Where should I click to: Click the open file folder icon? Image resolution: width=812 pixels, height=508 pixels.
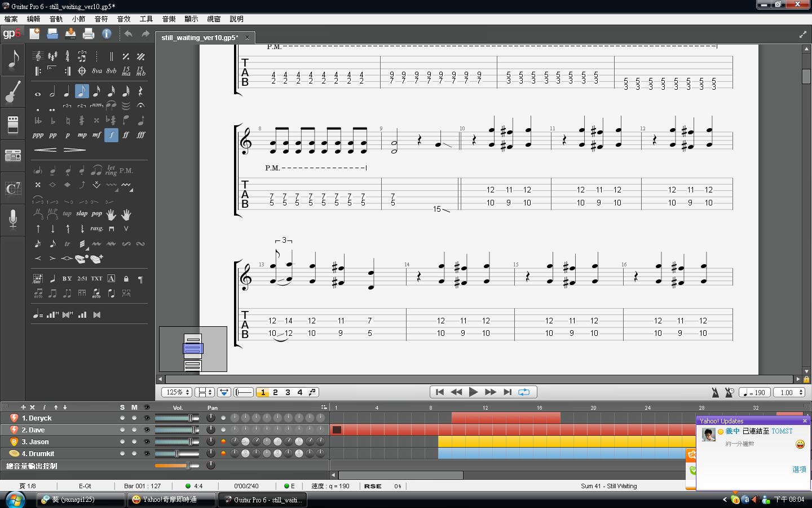(x=52, y=34)
